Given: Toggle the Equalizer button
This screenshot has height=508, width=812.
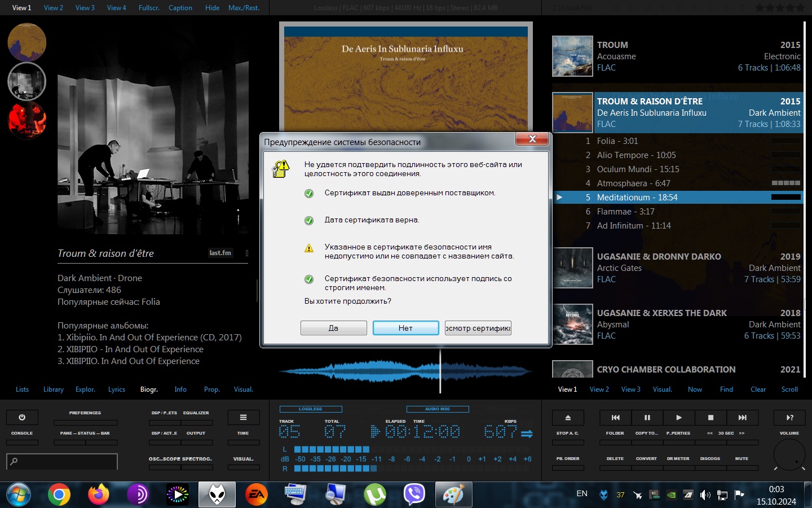Looking at the screenshot, I should tap(196, 422).
